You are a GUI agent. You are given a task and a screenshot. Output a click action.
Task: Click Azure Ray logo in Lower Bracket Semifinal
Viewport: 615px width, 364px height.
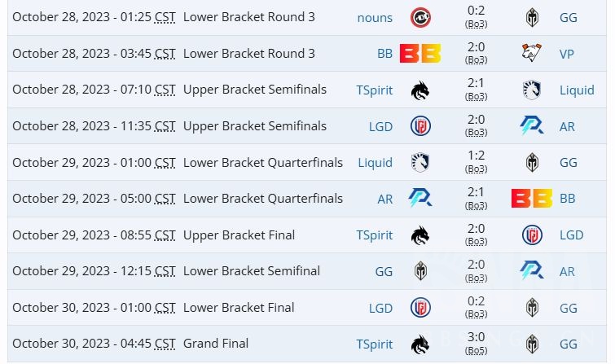532,271
